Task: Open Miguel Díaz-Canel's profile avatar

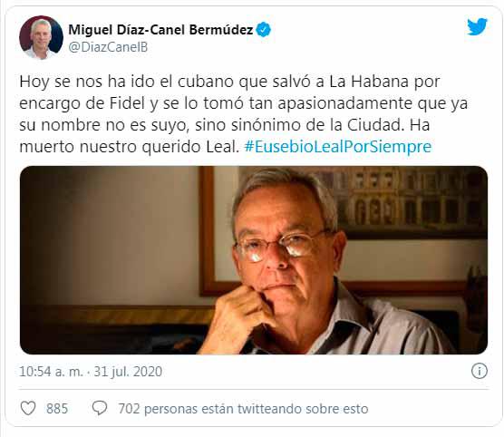Action: (41, 37)
